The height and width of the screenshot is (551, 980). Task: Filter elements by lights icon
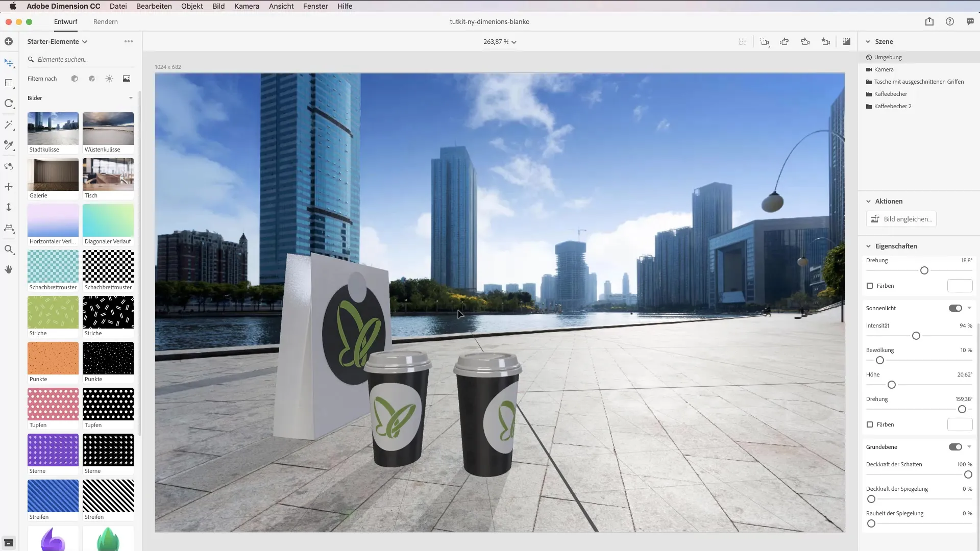click(109, 79)
